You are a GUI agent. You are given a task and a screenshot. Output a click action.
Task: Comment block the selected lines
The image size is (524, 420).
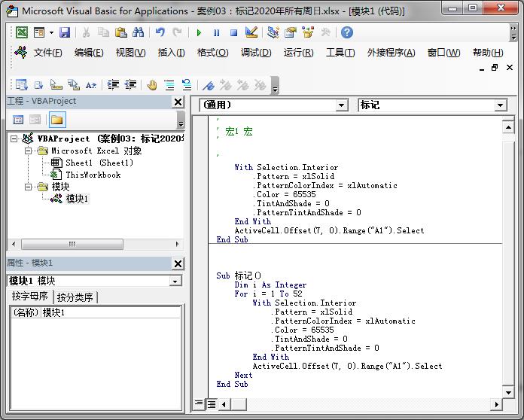(169, 85)
